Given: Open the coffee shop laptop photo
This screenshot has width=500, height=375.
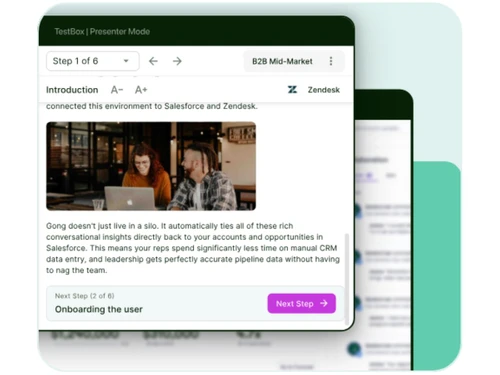Looking at the screenshot, I should (151, 166).
